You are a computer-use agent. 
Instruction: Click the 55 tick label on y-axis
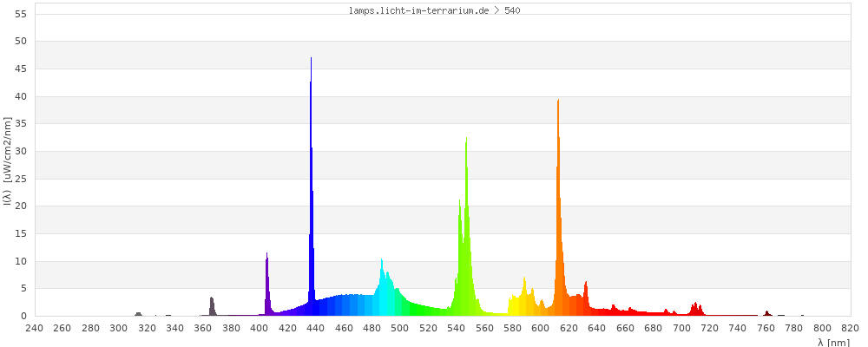click(21, 14)
